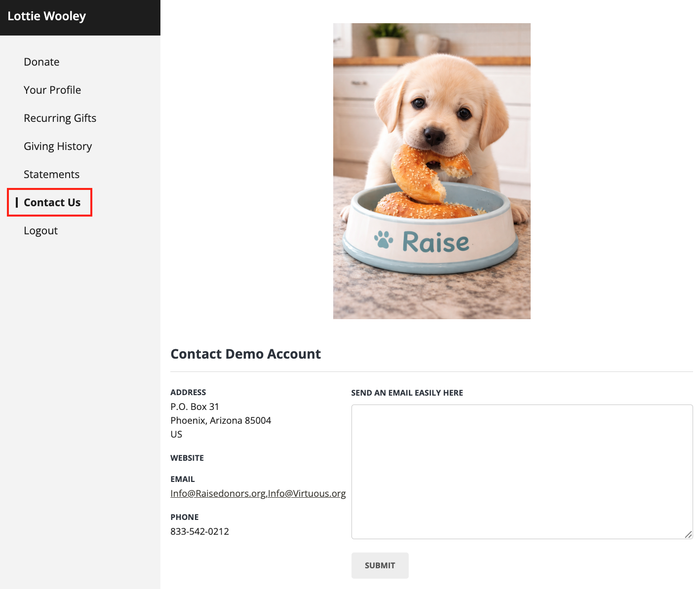Open Recurring Gifts in the sidebar
This screenshot has height=589, width=700.
tap(60, 118)
